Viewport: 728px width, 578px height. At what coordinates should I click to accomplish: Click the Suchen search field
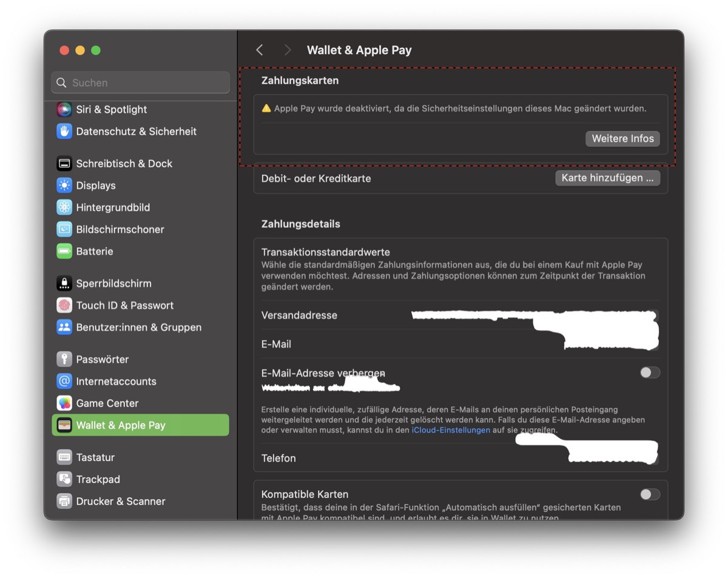(x=141, y=82)
